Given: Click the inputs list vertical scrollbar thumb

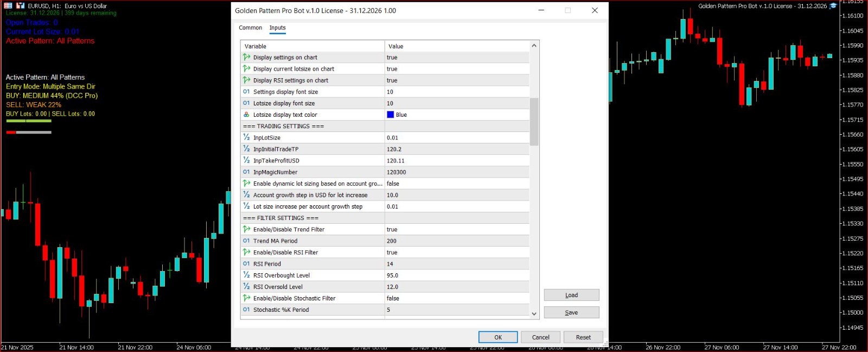Looking at the screenshot, I should pos(534,122).
